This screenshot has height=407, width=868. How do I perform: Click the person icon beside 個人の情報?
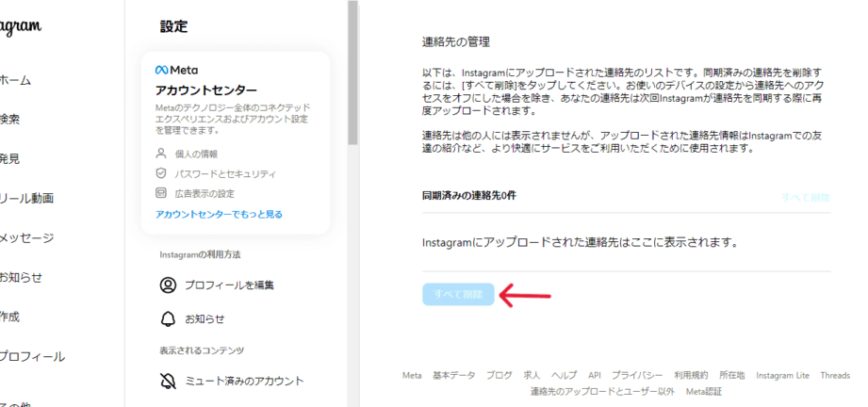[x=161, y=154]
